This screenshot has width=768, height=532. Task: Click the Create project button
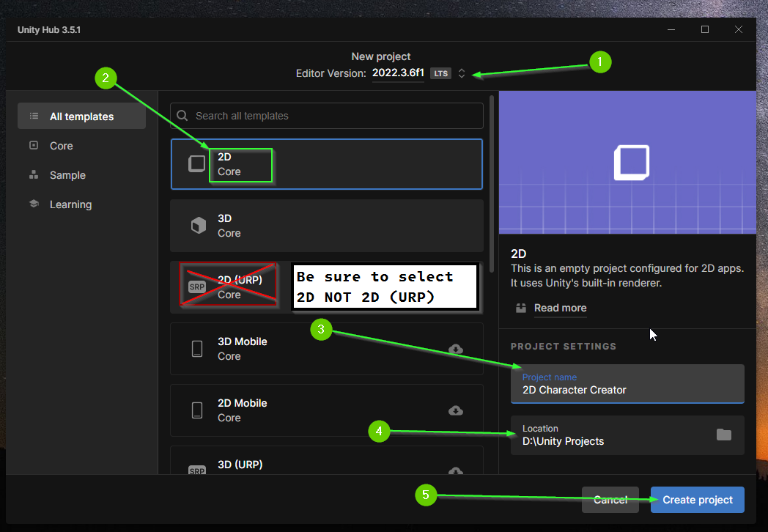click(697, 499)
